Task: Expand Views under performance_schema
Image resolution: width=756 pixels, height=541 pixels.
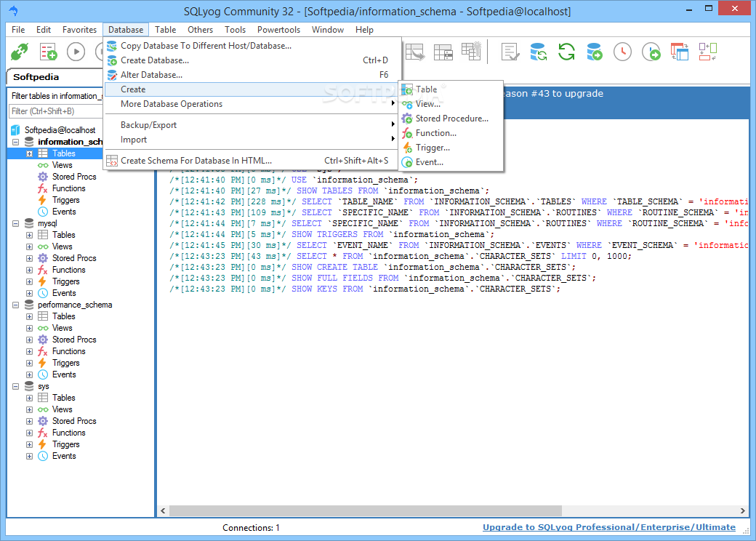Action: pyautogui.click(x=29, y=329)
